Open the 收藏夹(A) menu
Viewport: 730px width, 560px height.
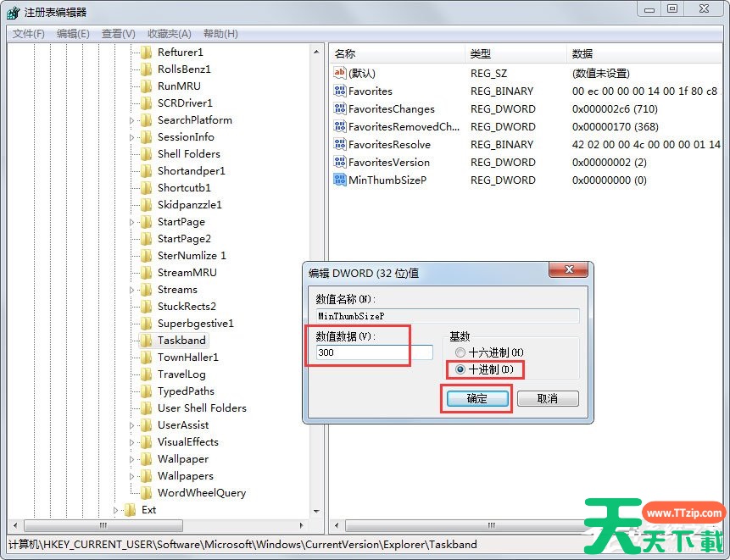(x=170, y=34)
